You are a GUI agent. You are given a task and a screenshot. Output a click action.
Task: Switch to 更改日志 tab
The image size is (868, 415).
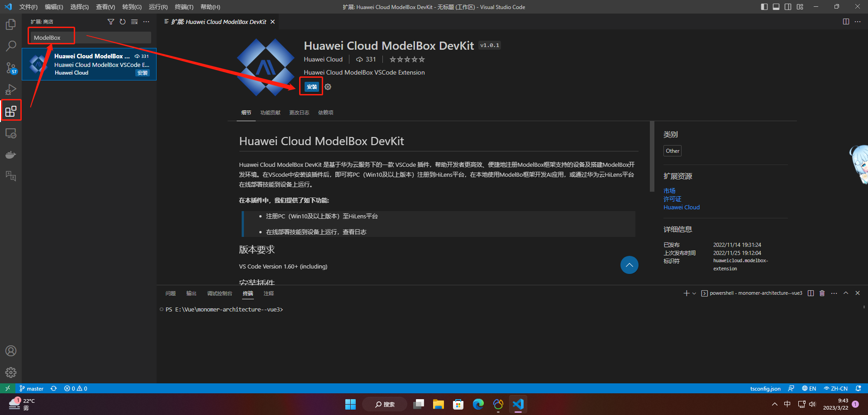click(x=299, y=113)
